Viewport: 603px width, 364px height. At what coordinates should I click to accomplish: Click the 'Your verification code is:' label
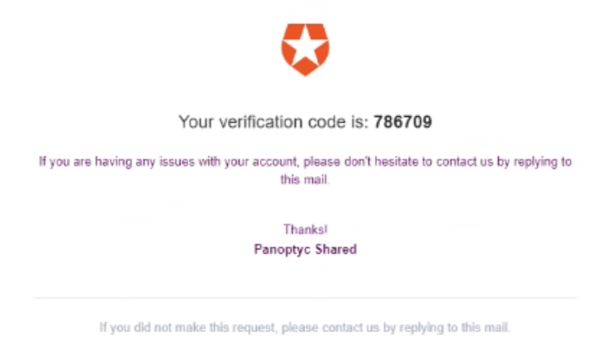[273, 122]
